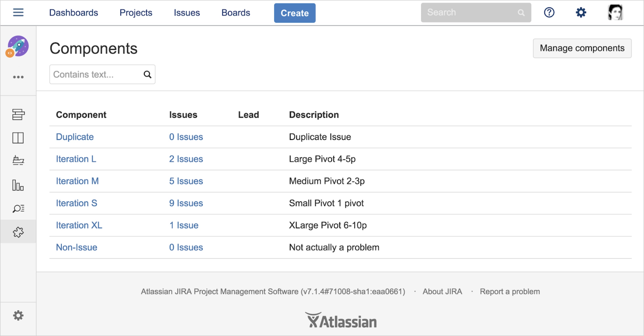Open project settings gear in sidebar
This screenshot has width=644, height=336.
click(18, 315)
